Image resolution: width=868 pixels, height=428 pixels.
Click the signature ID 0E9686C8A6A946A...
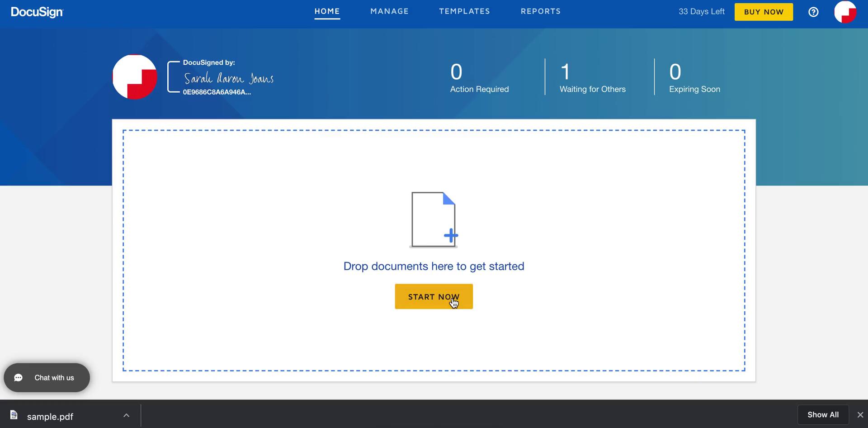(217, 92)
